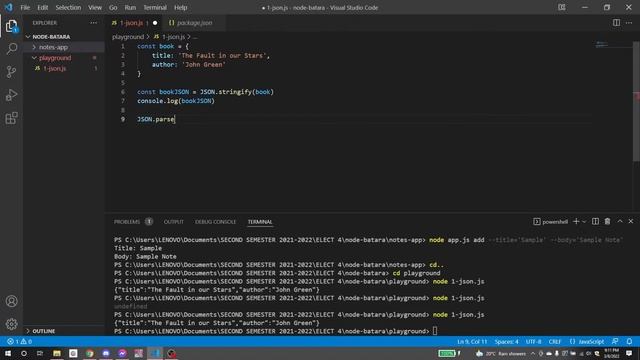Open editor more actions ellipsis
The image size is (640, 360).
click(x=629, y=23)
